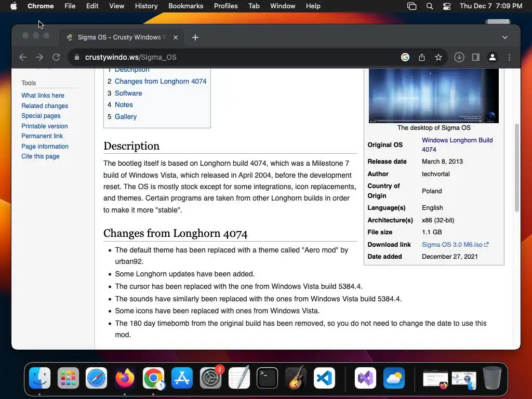Open Trash in the Dock
The height and width of the screenshot is (399, 532).
[x=493, y=378]
